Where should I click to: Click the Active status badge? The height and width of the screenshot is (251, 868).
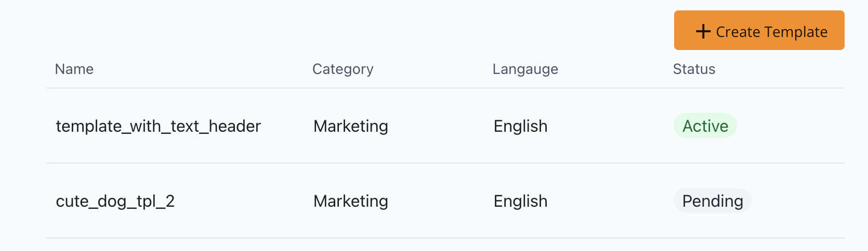705,126
